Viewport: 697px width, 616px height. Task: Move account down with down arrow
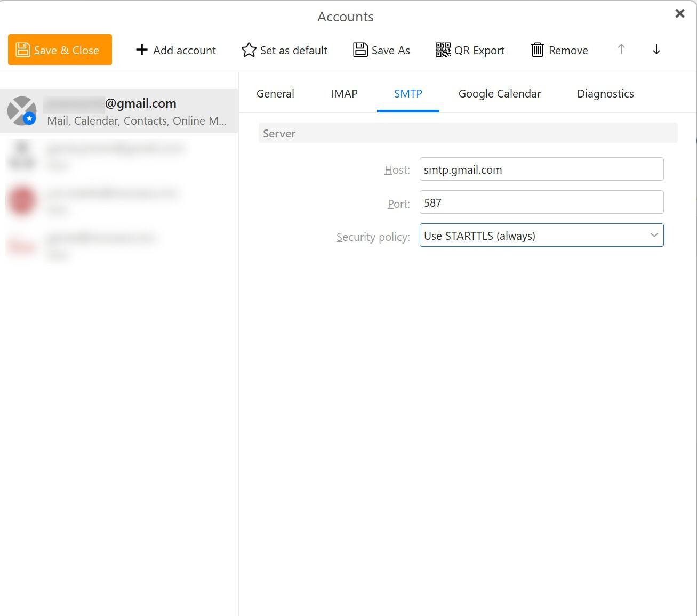[656, 50]
